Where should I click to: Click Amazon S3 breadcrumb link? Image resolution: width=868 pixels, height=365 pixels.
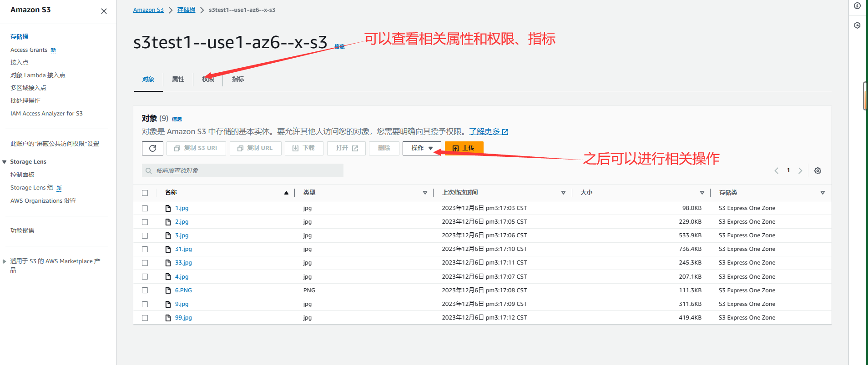pyautogui.click(x=148, y=10)
